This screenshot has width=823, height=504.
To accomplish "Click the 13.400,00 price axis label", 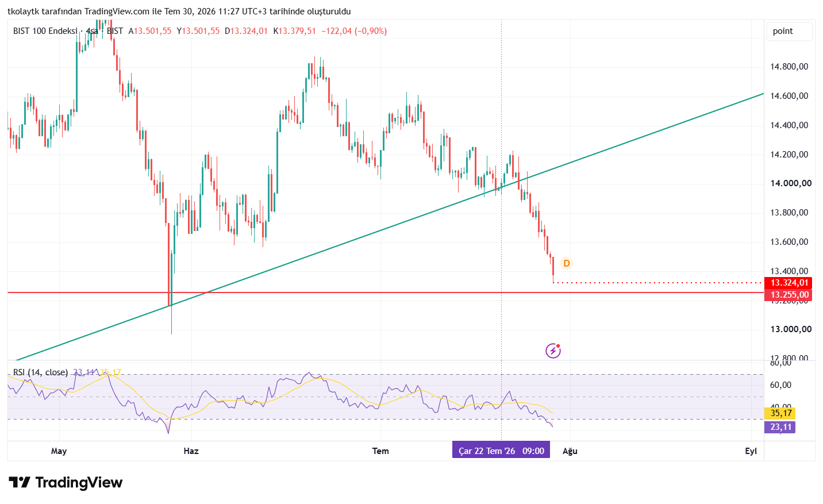I will coord(789,271).
